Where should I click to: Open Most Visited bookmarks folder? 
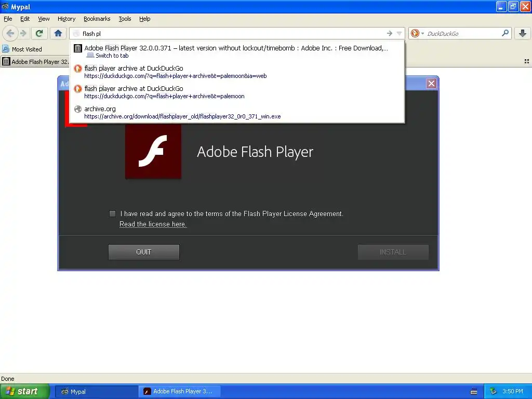[x=22, y=49]
